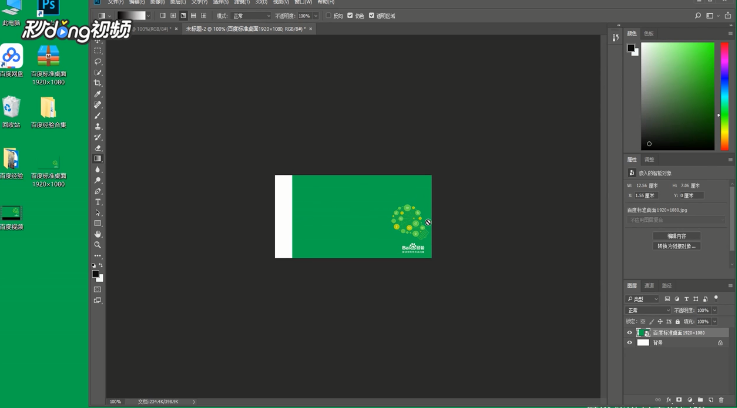This screenshot has height=408, width=737.
Task: Delete layer with trash icon
Action: point(721,400)
